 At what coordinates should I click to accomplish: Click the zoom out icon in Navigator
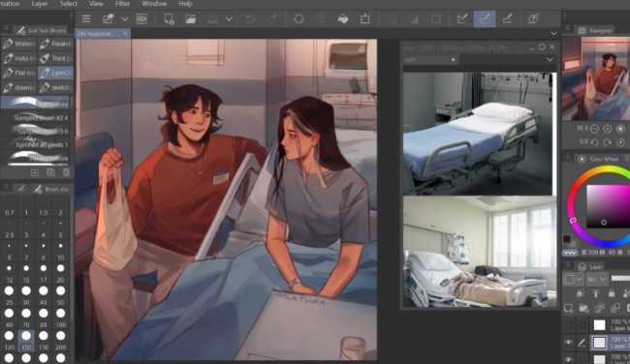594,129
